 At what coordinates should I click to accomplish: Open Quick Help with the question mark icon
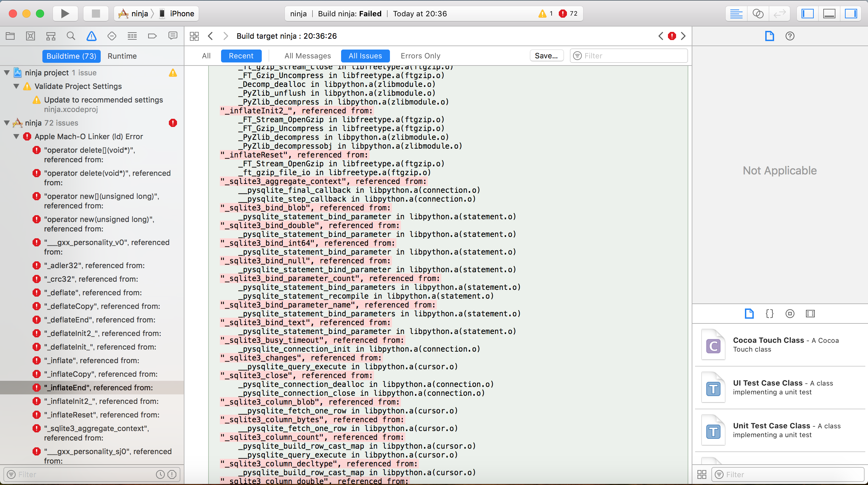[790, 36]
